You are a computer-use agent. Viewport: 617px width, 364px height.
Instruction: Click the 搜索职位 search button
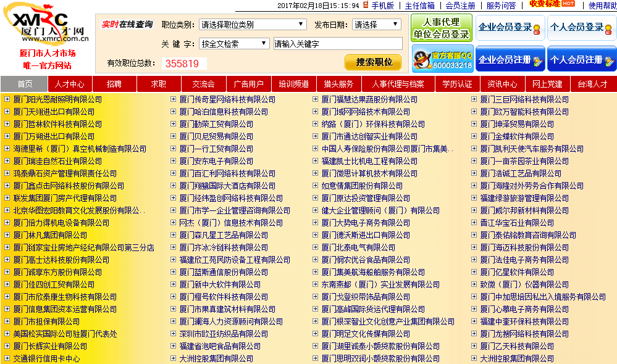[x=373, y=62]
